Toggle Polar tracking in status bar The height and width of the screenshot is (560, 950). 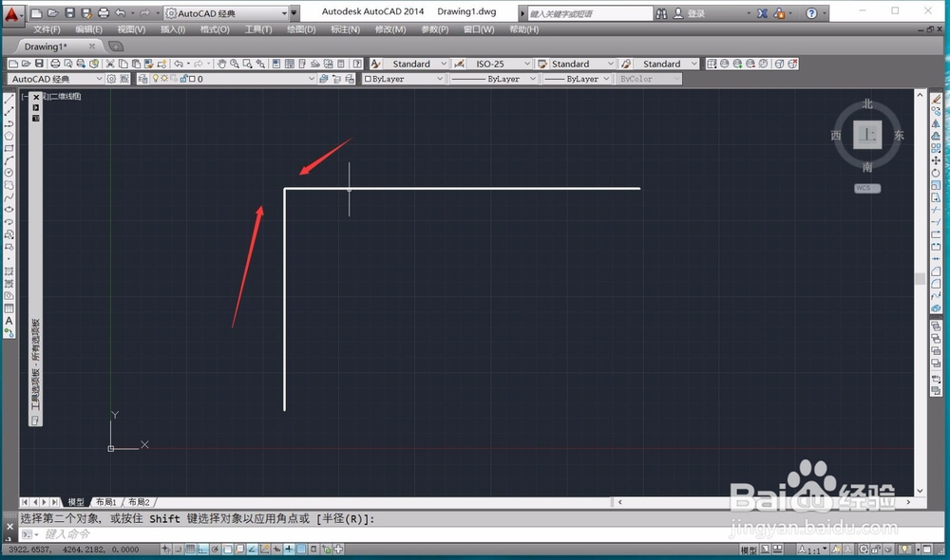pos(215,550)
